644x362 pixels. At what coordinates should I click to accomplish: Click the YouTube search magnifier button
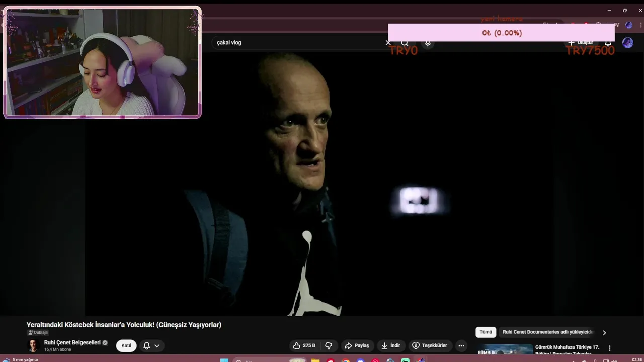(405, 43)
